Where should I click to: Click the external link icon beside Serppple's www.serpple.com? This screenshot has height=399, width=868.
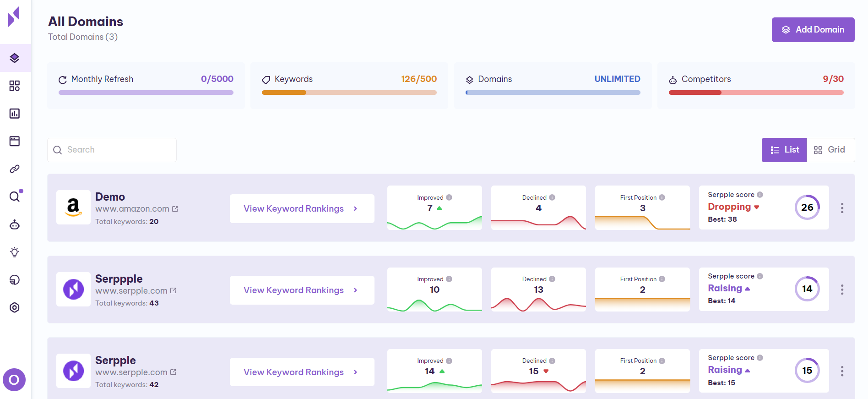click(173, 290)
